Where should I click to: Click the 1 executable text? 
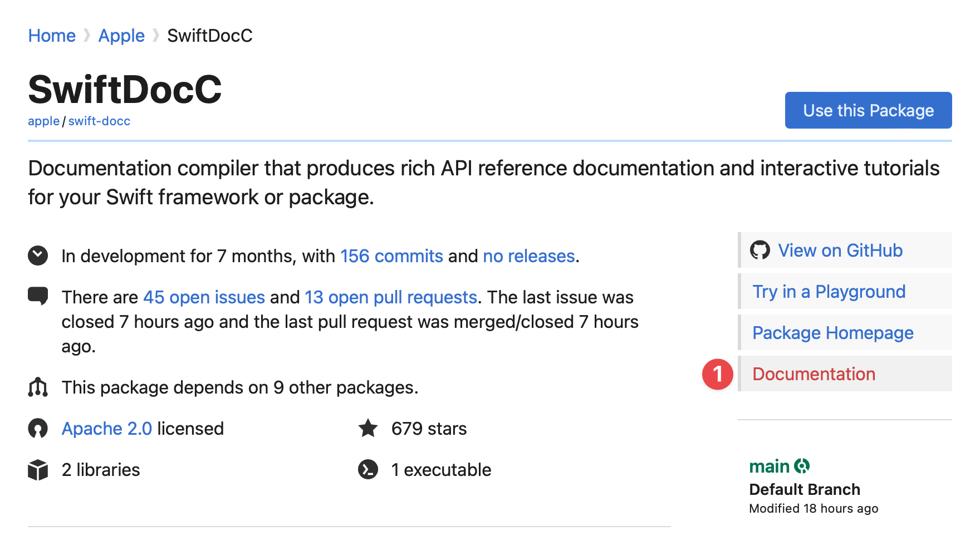pos(441,470)
